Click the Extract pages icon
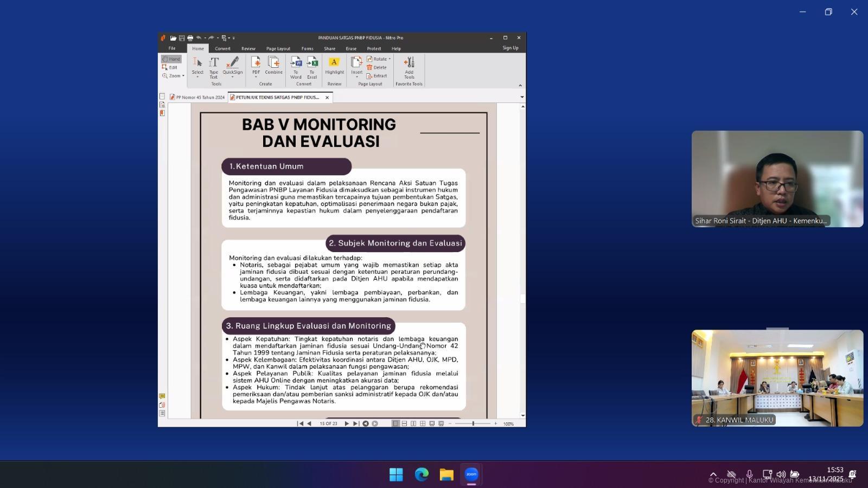This screenshot has height=488, width=868. point(377,76)
